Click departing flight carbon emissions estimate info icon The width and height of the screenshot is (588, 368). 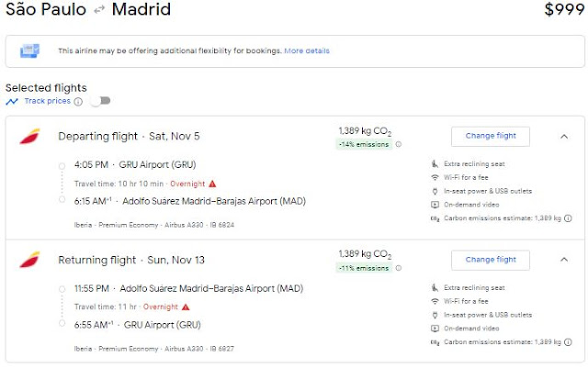[569, 218]
